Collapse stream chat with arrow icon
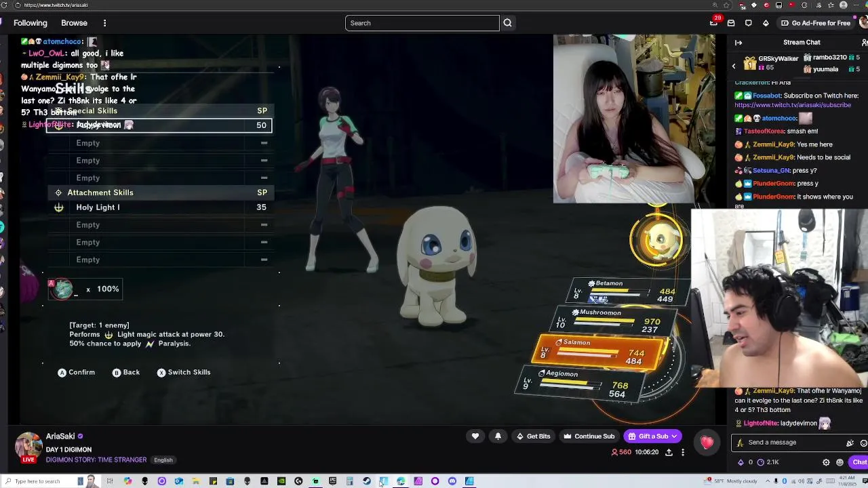868x488 pixels. point(738,43)
